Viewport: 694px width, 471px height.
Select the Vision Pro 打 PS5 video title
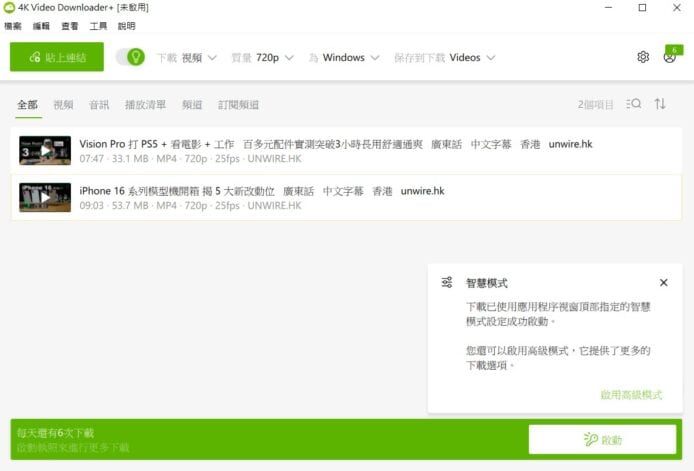tap(335, 144)
